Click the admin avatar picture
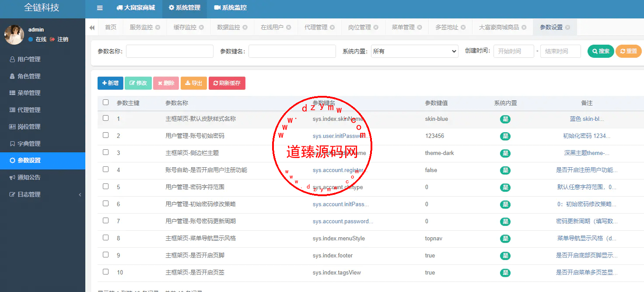Image resolution: width=644 pixels, height=292 pixels. [14, 35]
